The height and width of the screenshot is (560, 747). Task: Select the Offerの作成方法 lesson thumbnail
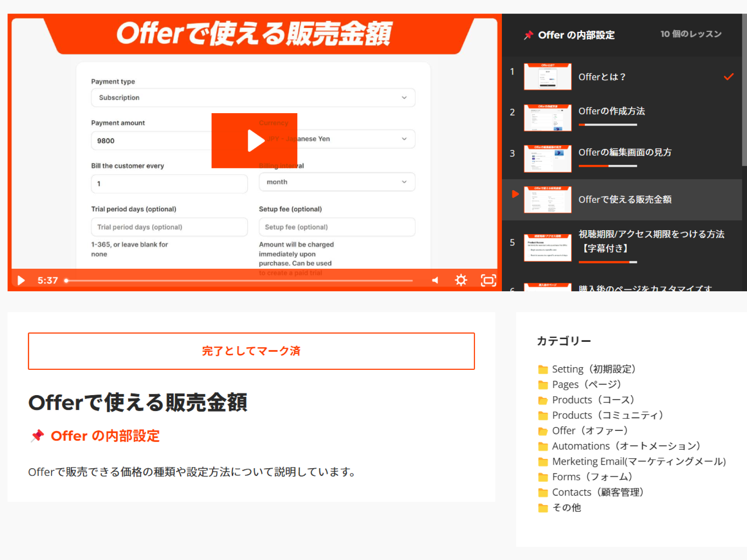tap(547, 117)
